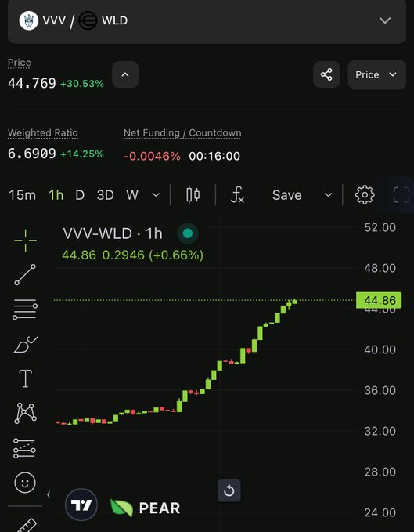Click the +14.25% weighted ratio change
Image resolution: width=414 pixels, height=532 pixels.
tap(82, 154)
